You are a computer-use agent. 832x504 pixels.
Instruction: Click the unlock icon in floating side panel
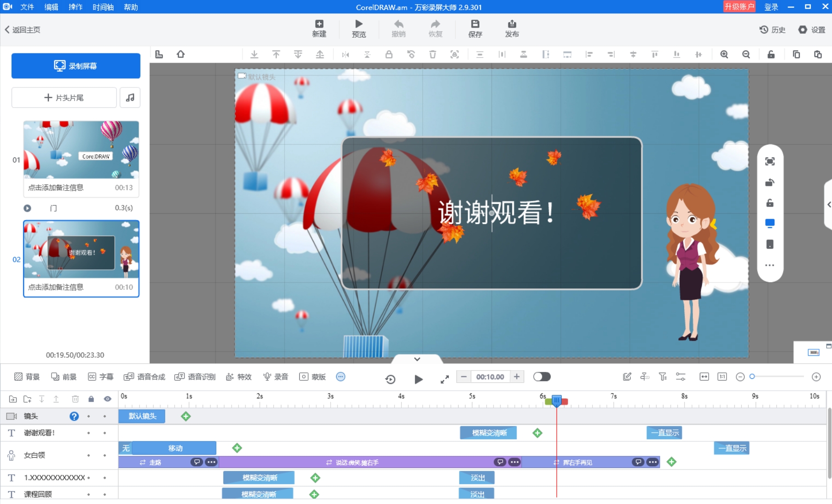click(x=770, y=203)
